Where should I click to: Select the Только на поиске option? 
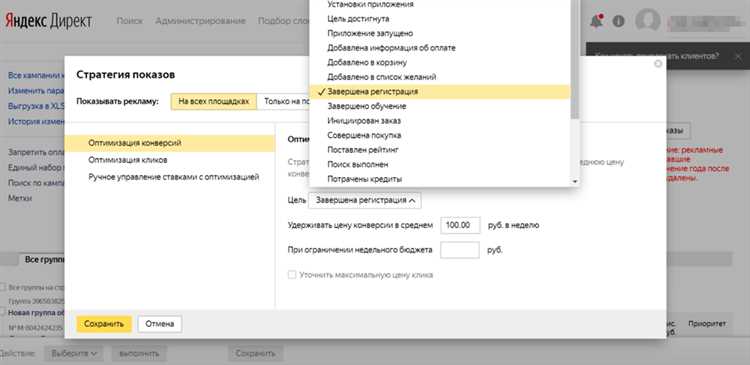284,101
